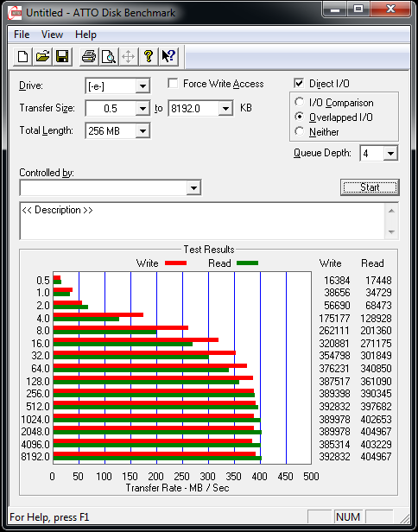418x532 pixels.
Task: Open the maximum Transfer Size dropdown (8192.0)
Action: (225, 109)
